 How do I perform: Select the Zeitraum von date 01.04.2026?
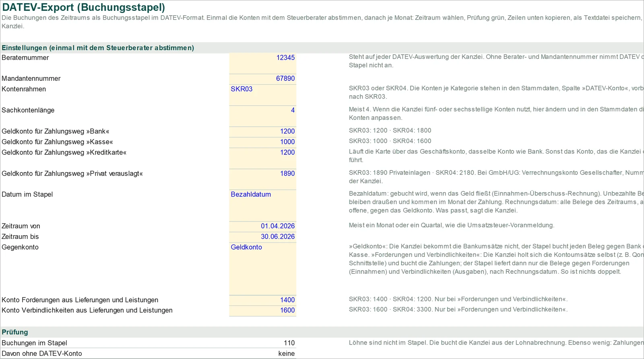(263, 226)
